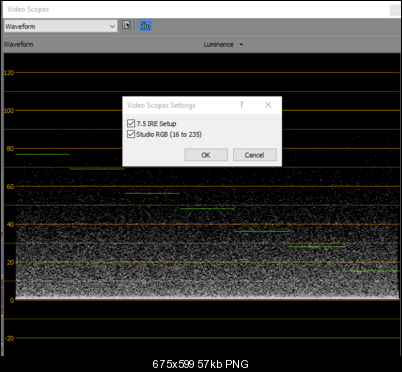
Task: Click the scope settings icon in toolbar
Action: [x=126, y=25]
